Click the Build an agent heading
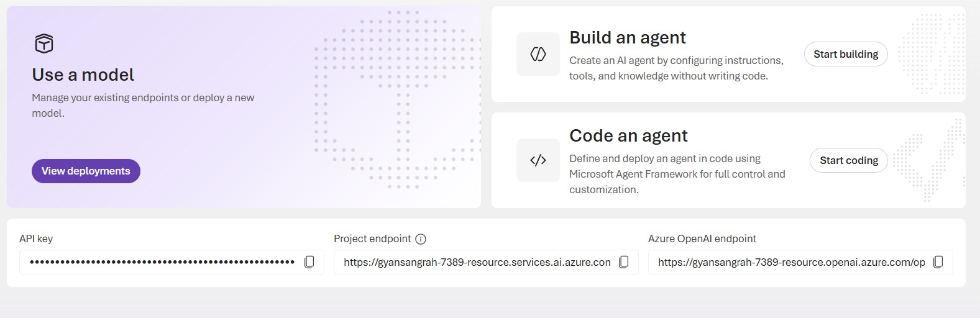 [x=628, y=38]
